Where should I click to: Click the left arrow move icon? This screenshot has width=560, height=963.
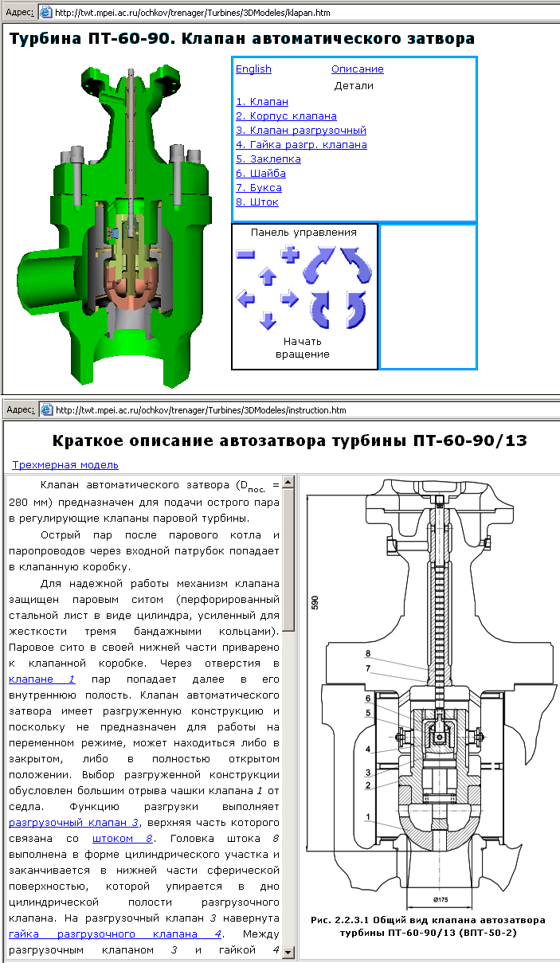click(x=246, y=299)
